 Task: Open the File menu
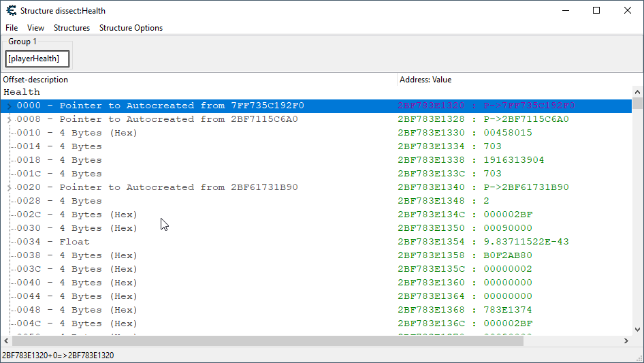12,28
